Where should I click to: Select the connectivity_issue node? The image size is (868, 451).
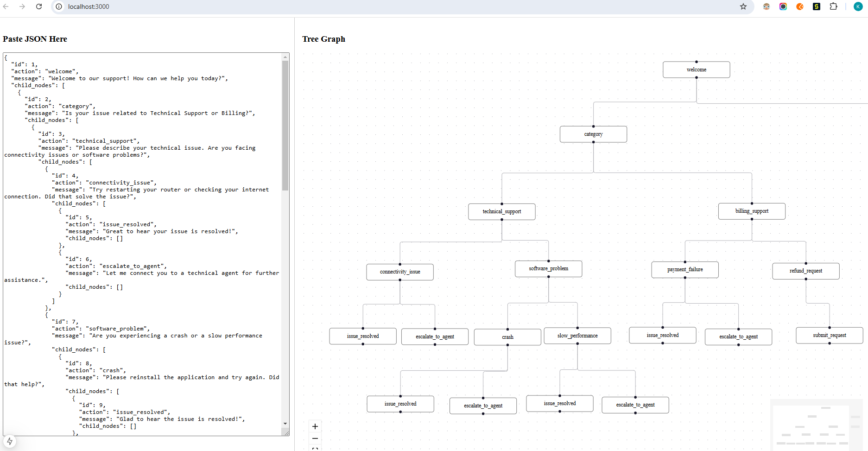[400, 272]
